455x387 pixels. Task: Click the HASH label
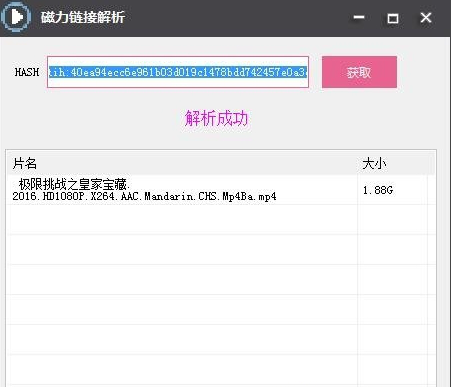tap(27, 72)
